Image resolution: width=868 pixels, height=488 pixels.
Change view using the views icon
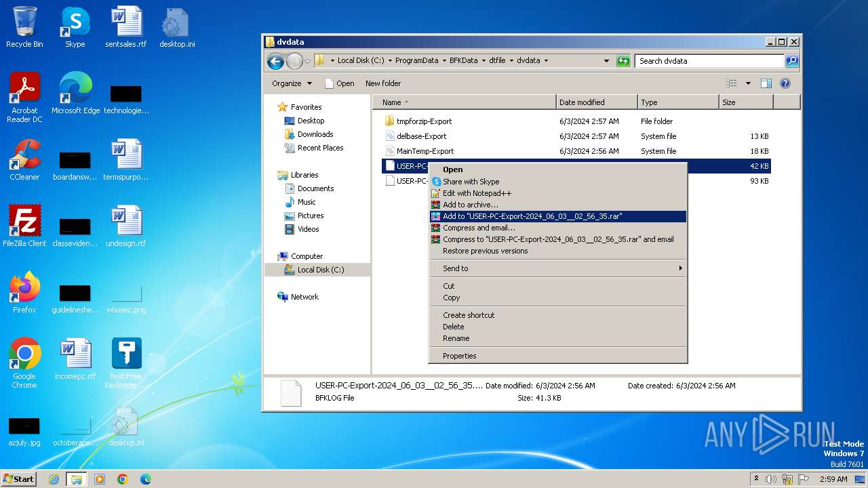tap(732, 83)
